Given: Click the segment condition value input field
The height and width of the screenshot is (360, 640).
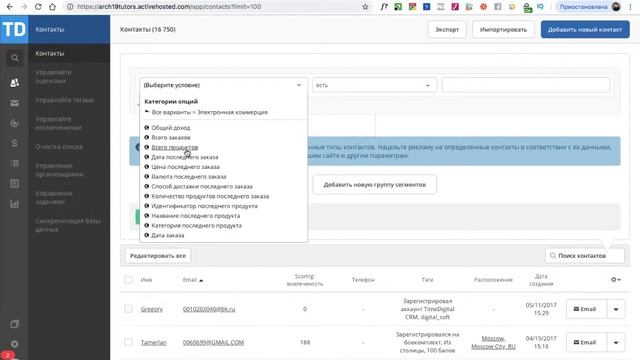Looking at the screenshot, I should (x=526, y=85).
